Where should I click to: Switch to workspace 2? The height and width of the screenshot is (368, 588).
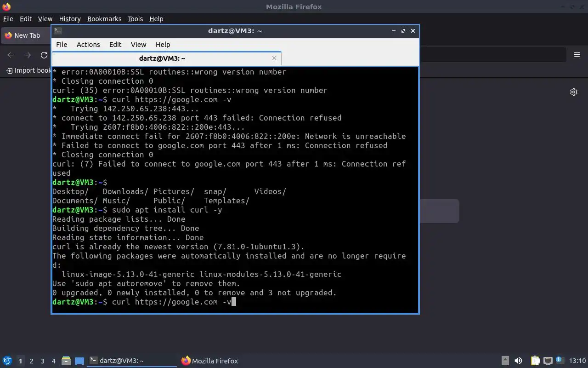tap(31, 361)
